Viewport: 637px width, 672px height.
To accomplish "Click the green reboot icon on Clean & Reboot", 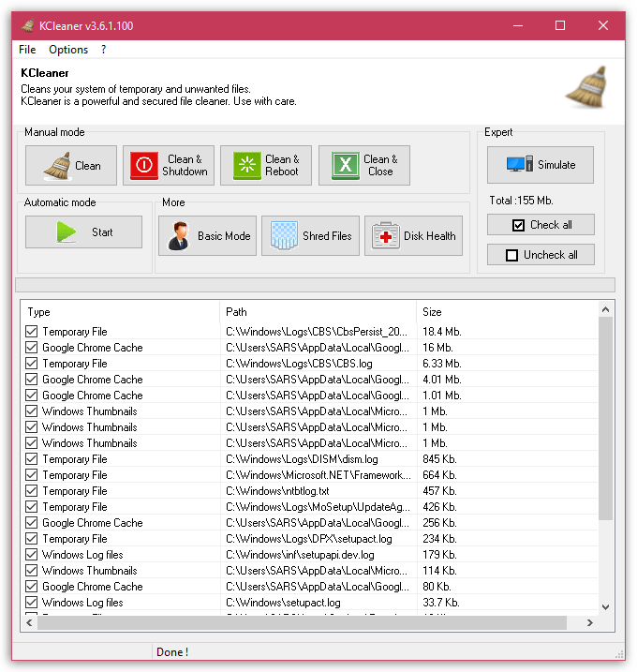I will pyautogui.click(x=246, y=166).
